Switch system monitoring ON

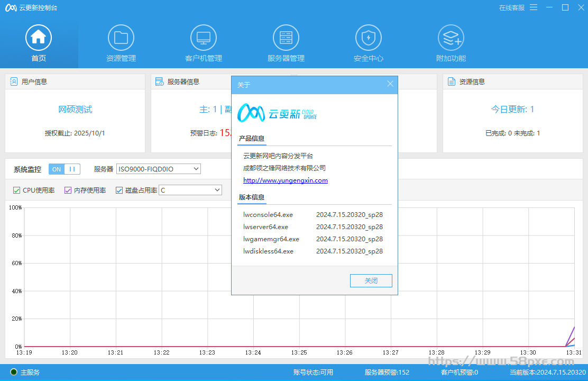tap(56, 169)
